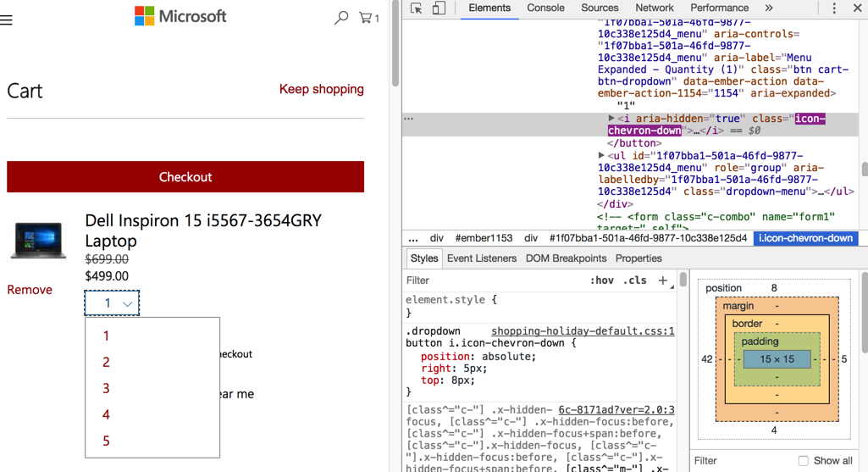This screenshot has width=868, height=472.
Task: Close the DevTools panel
Action: [x=857, y=8]
